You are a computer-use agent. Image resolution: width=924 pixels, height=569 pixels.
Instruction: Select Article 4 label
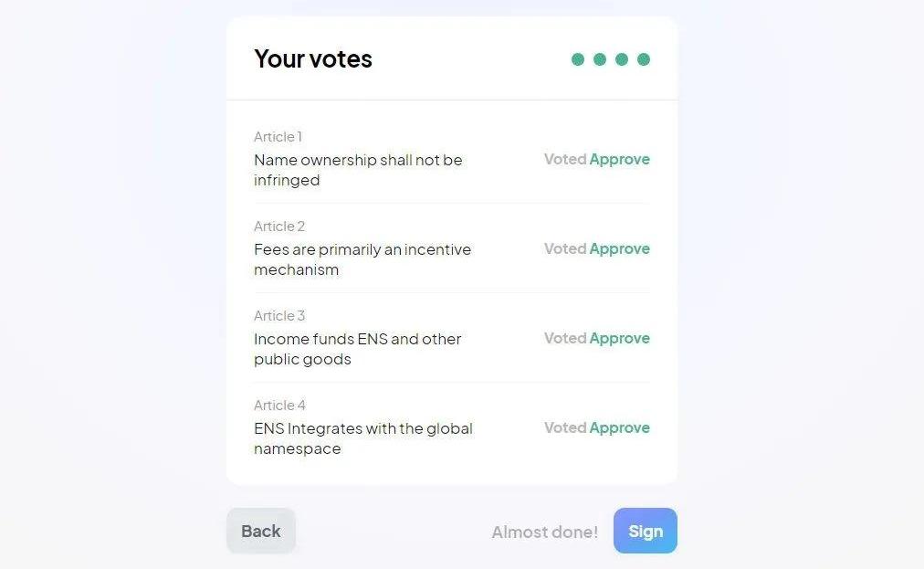(279, 406)
